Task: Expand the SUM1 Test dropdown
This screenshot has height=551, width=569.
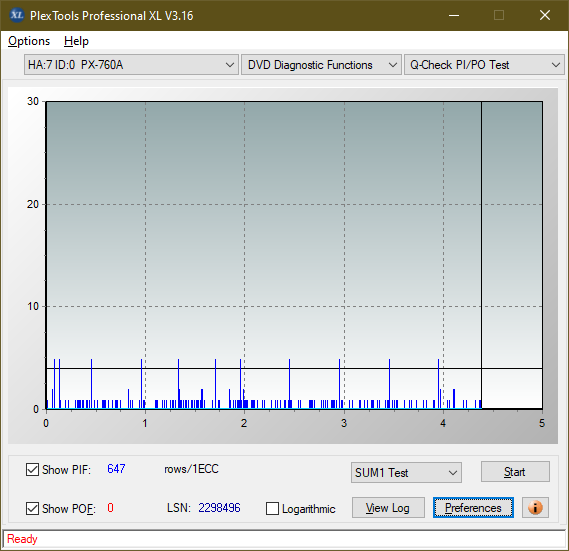Action: pos(406,473)
